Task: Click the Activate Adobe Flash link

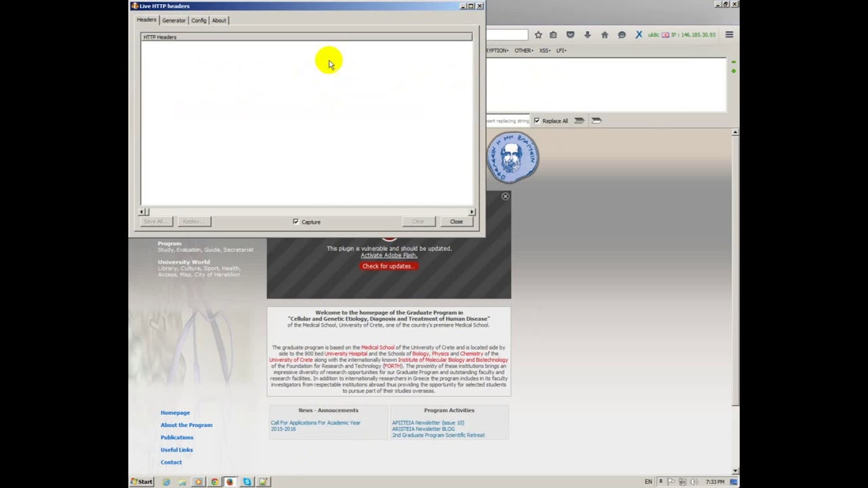Action: pos(389,255)
